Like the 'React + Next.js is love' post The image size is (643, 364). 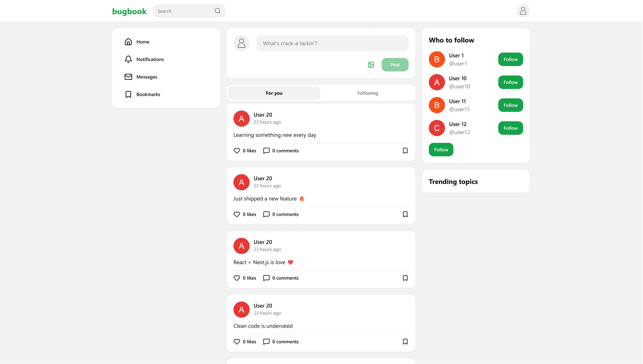236,278
